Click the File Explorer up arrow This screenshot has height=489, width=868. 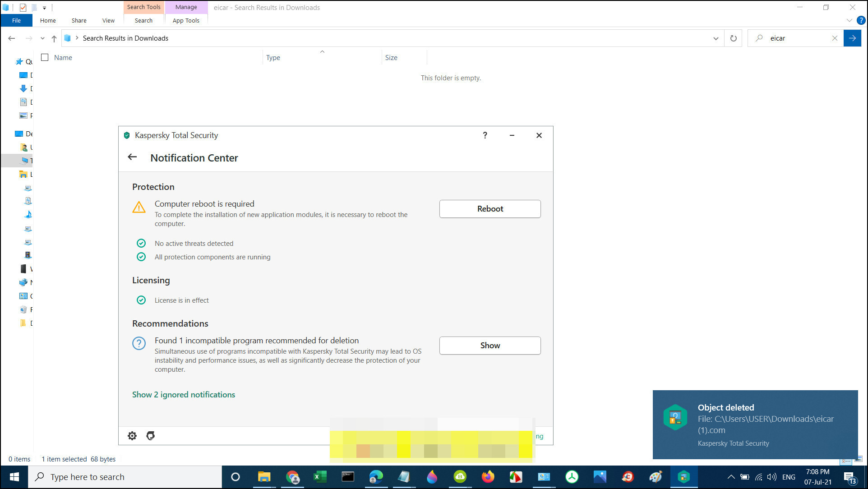coord(54,38)
